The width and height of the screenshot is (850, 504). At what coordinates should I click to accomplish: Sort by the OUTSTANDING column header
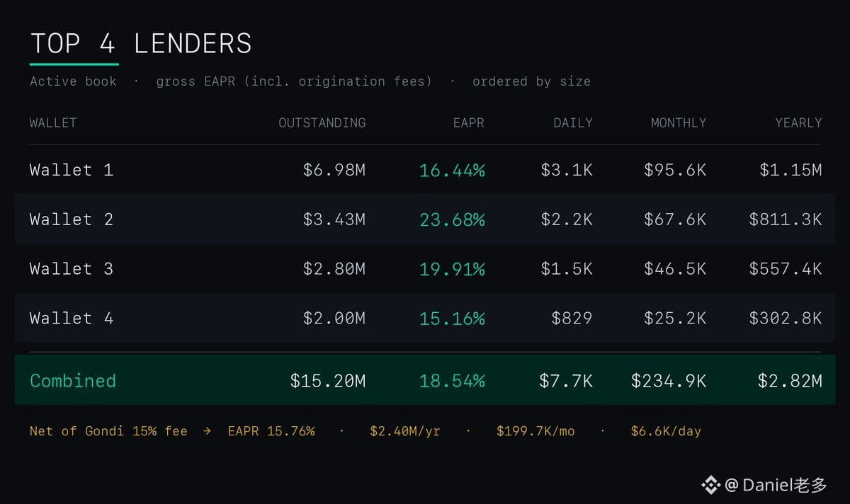(322, 122)
